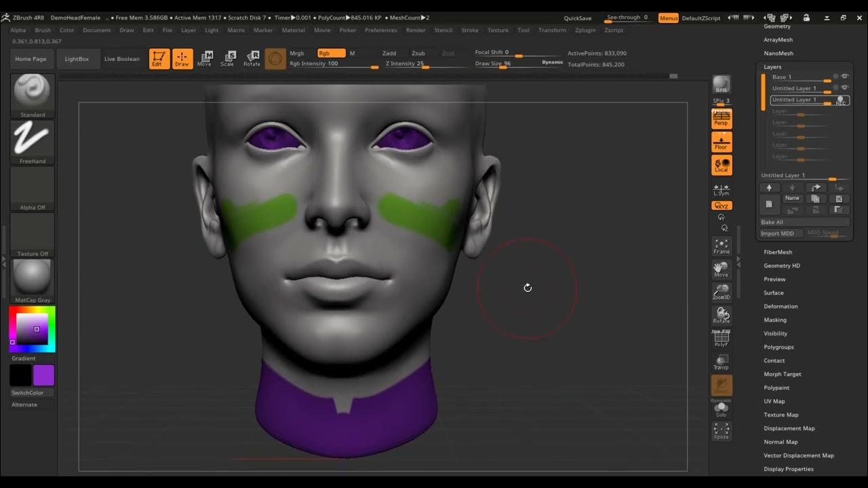Expand the Deformation subpalette
The height and width of the screenshot is (488, 868).
[781, 306]
